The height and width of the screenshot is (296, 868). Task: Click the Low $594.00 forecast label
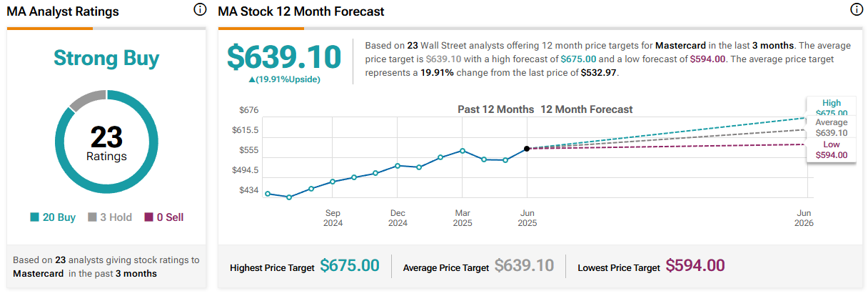(x=831, y=149)
